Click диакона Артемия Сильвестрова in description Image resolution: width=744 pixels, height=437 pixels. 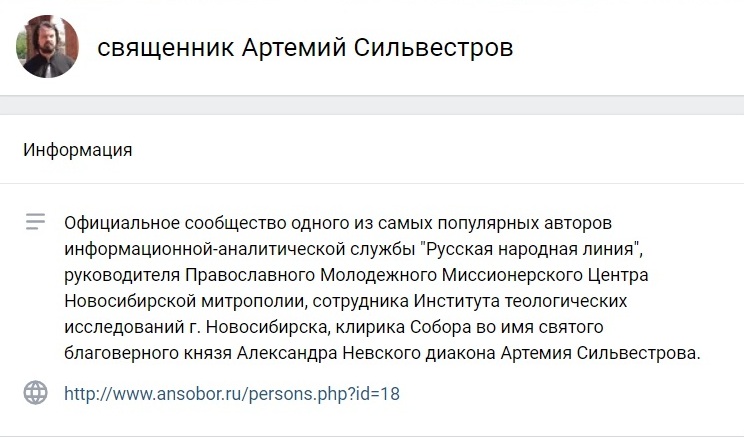click(561, 353)
